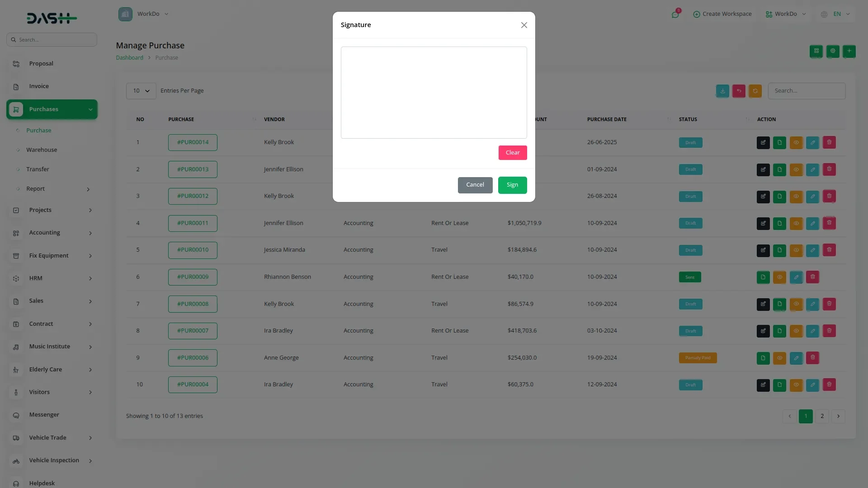Go to pagination page 2
The width and height of the screenshot is (868, 488).
pyautogui.click(x=822, y=416)
